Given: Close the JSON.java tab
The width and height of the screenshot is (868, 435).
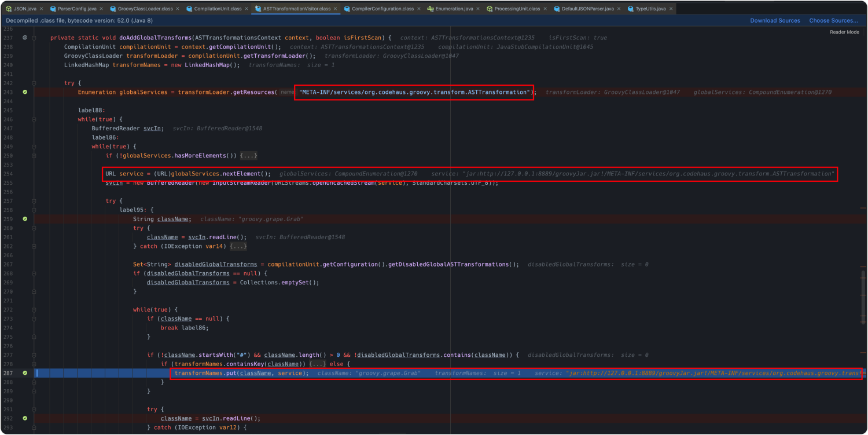Looking at the screenshot, I should point(43,9).
